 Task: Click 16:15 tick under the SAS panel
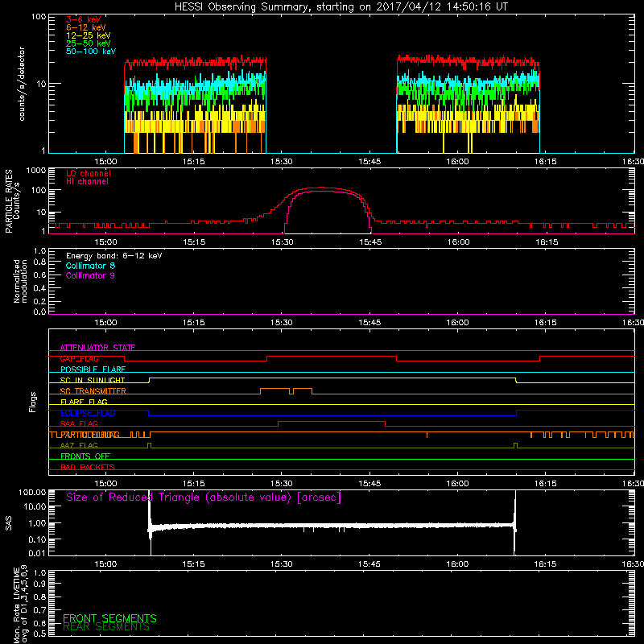(545, 564)
